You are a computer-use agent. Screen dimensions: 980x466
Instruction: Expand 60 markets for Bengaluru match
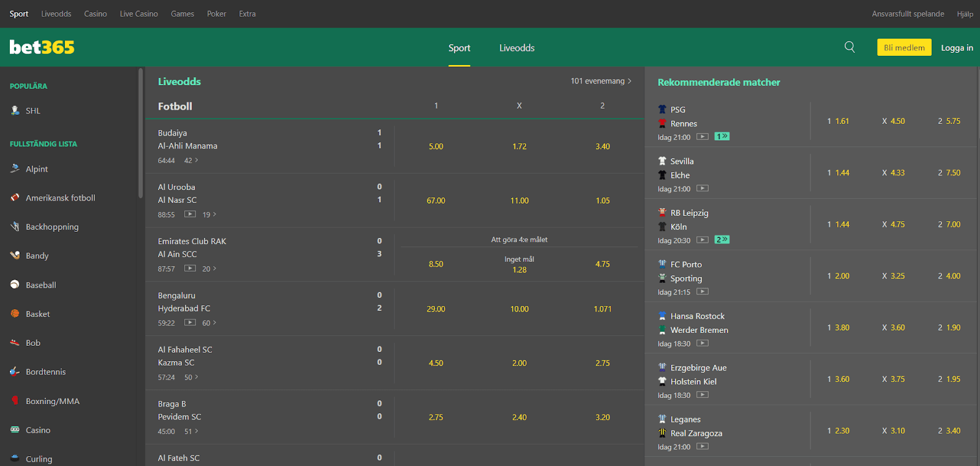[209, 323]
